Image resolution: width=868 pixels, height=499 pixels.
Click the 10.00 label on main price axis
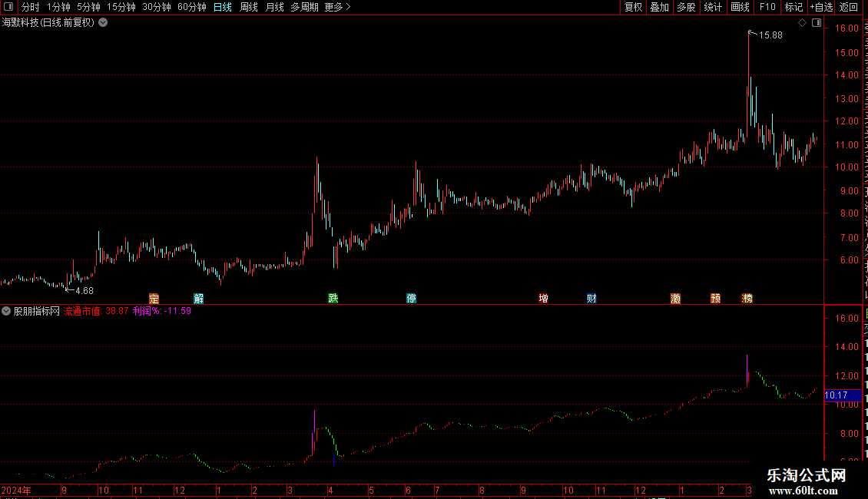pos(847,167)
